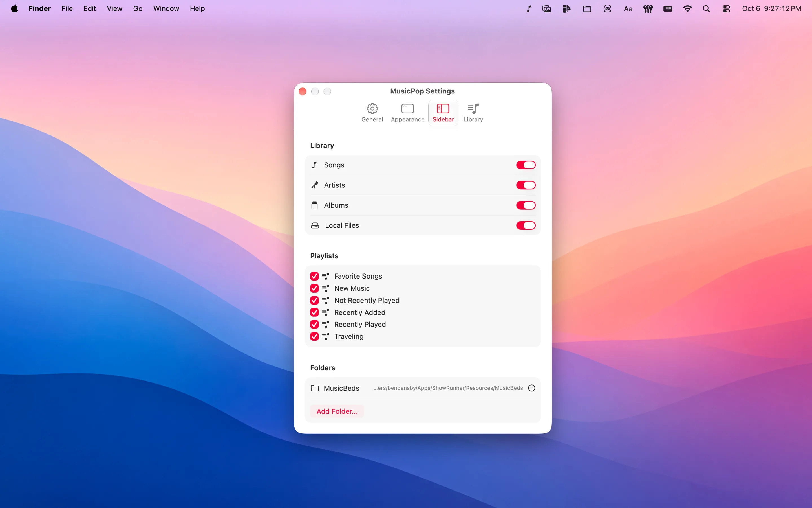
Task: Open the File menu
Action: click(x=67, y=9)
